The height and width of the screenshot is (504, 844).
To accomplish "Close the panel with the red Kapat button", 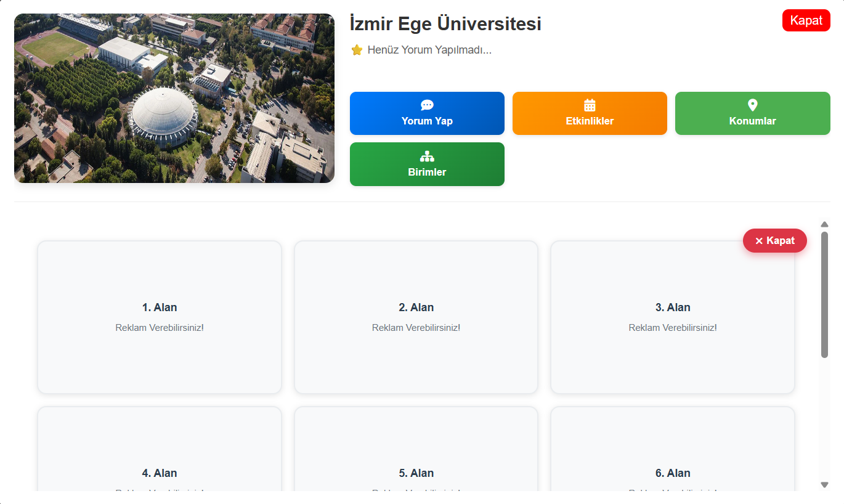I will coord(806,20).
